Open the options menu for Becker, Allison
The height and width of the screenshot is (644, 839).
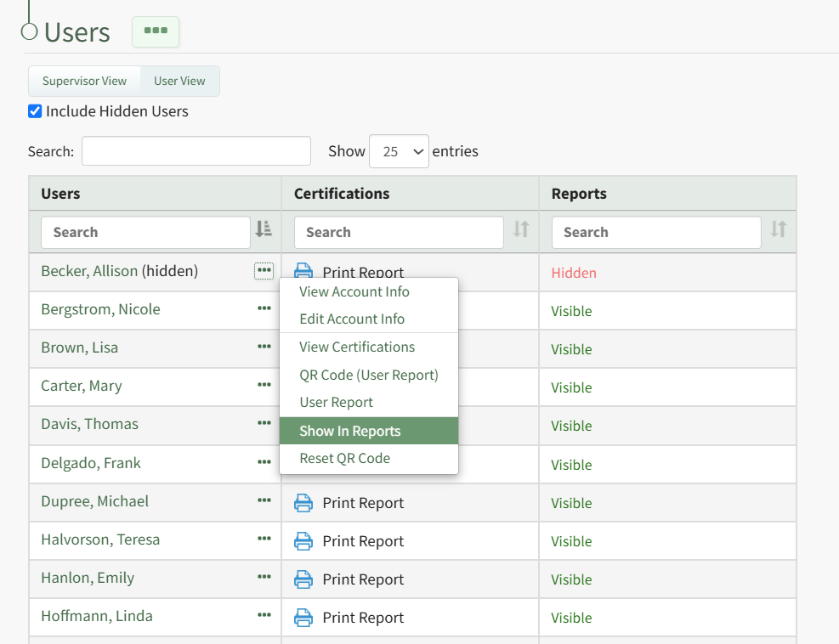[x=264, y=271]
